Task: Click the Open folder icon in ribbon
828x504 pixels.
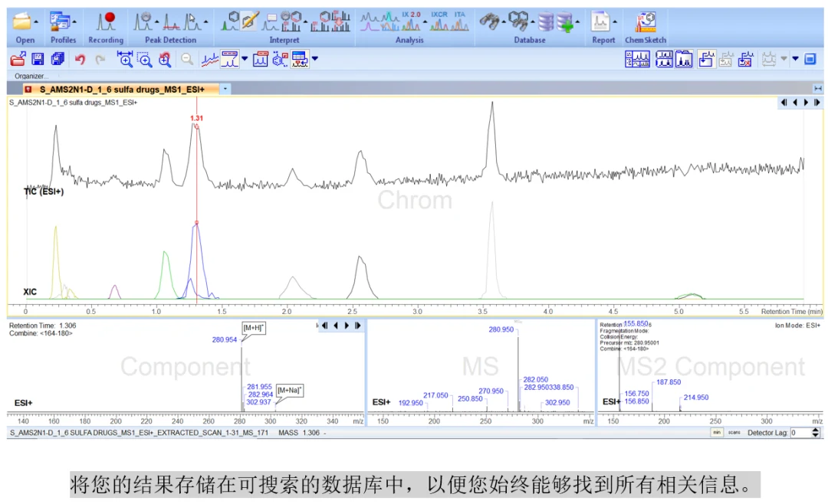Action: (21, 22)
